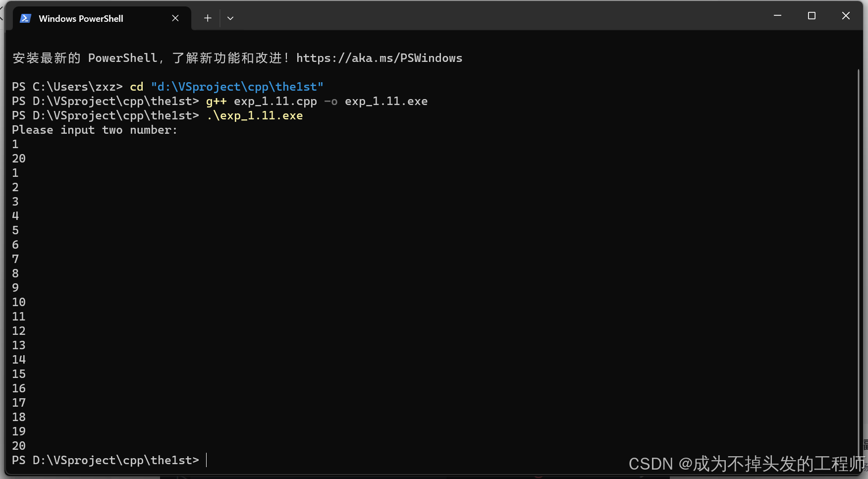868x479 pixels.
Task: Click the .\exp_1.11.exe command text
Action: point(255,115)
